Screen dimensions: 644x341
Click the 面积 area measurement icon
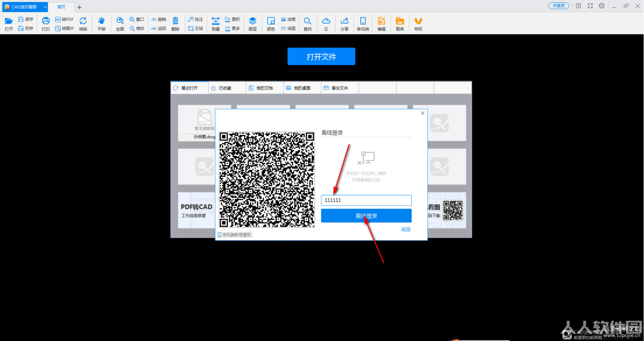pos(232,19)
